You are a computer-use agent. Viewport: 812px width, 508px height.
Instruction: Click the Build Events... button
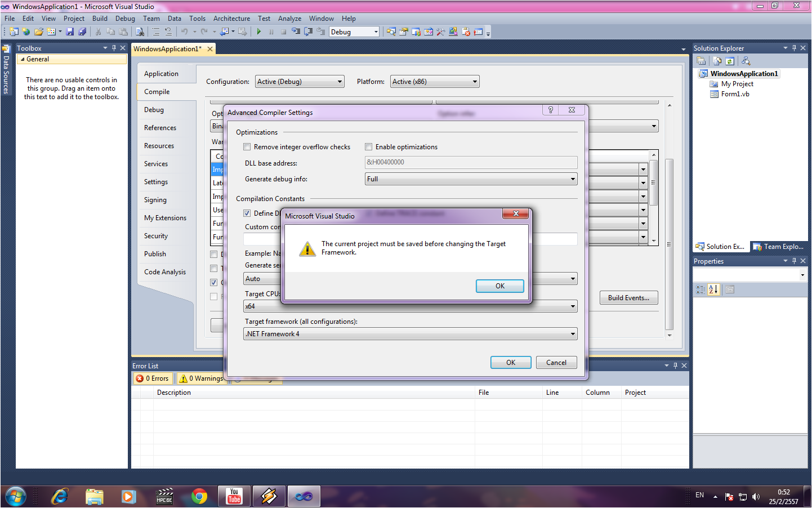tap(628, 298)
